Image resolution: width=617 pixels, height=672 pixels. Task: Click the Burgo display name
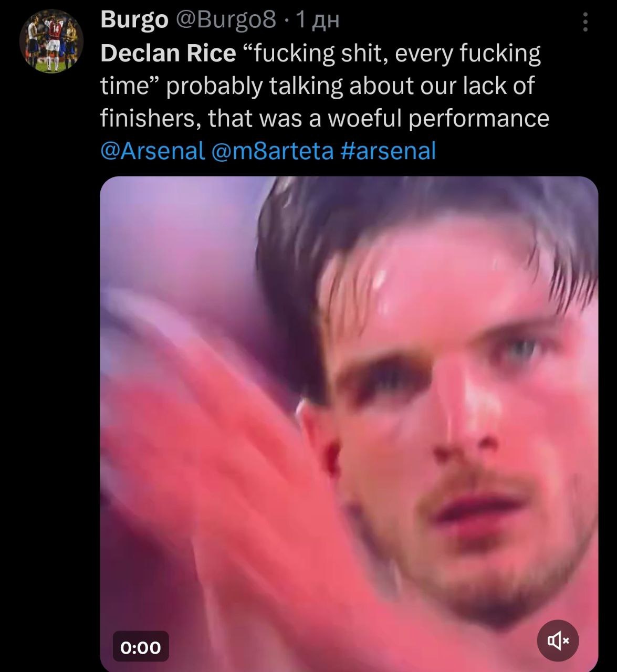[134, 20]
